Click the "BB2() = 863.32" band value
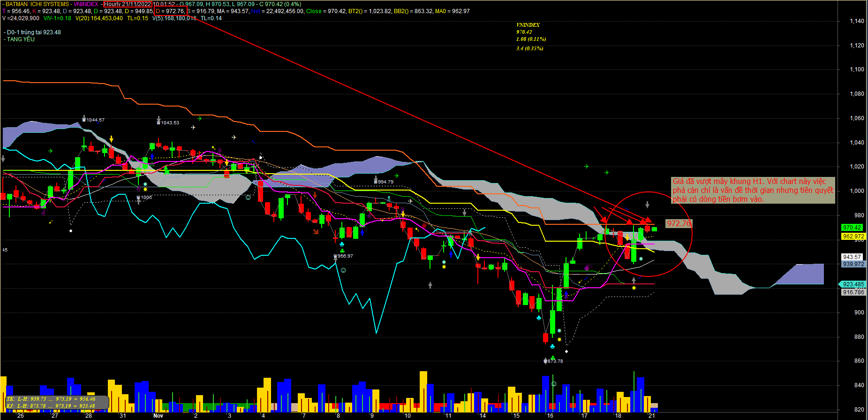Image resolution: width=868 pixels, height=420 pixels. (x=413, y=11)
